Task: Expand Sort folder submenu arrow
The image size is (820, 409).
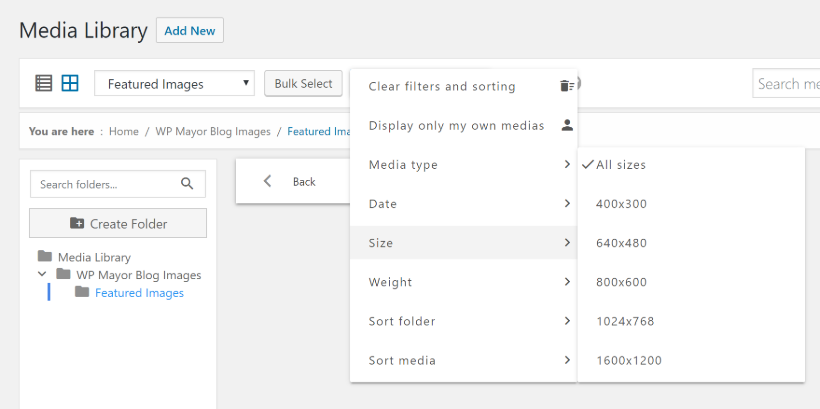Action: (x=567, y=321)
